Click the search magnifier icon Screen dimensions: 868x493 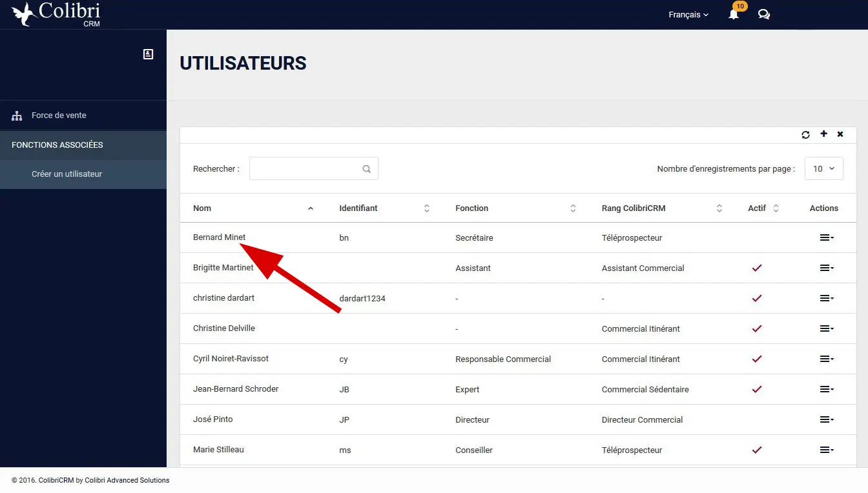[367, 169]
